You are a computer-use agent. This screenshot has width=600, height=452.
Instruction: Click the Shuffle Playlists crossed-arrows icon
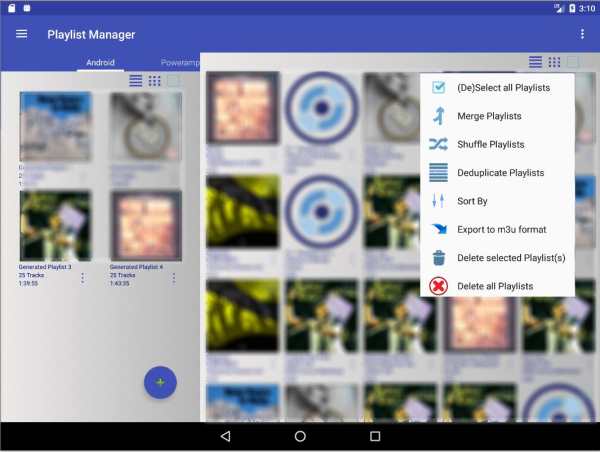(439, 144)
